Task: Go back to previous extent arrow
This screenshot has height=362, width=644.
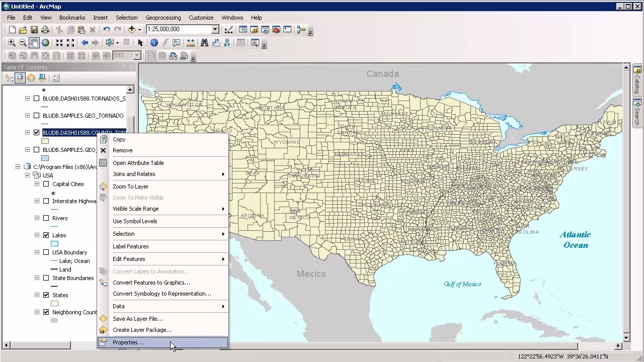Action: [85, 43]
